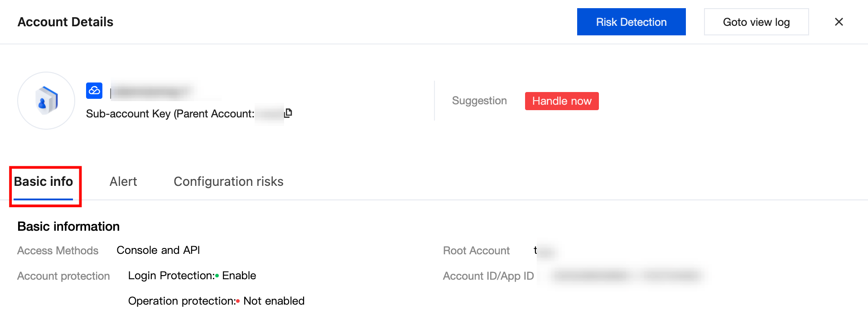Click the Basic information section heading

coord(68,226)
